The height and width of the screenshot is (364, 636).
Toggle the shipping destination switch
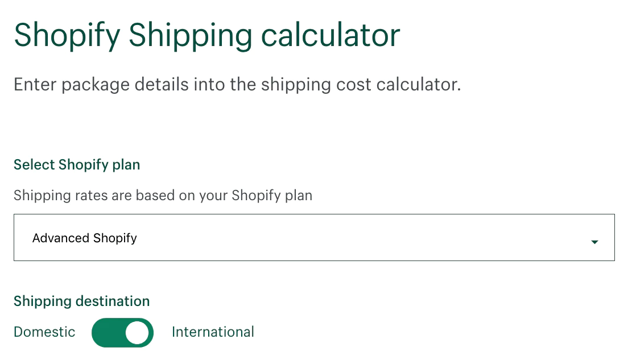pyautogui.click(x=122, y=332)
